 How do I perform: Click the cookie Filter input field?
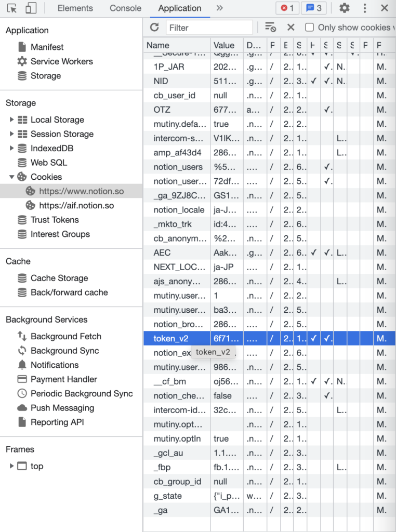pyautogui.click(x=209, y=28)
